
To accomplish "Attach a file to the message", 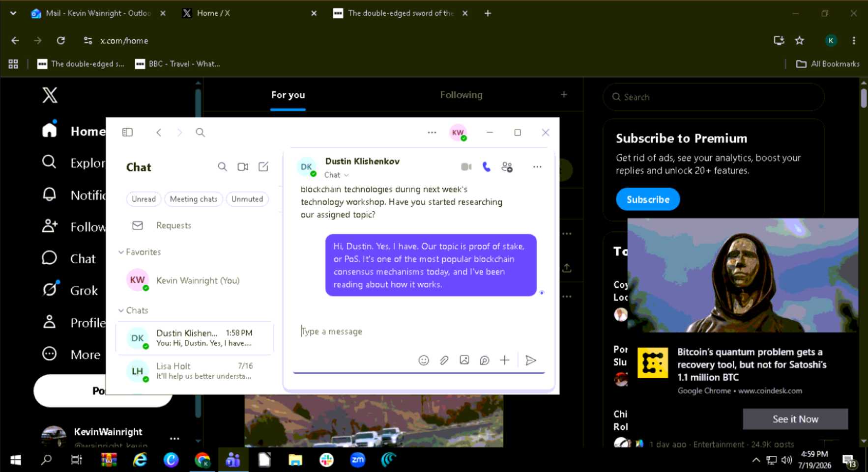I will tap(444, 361).
